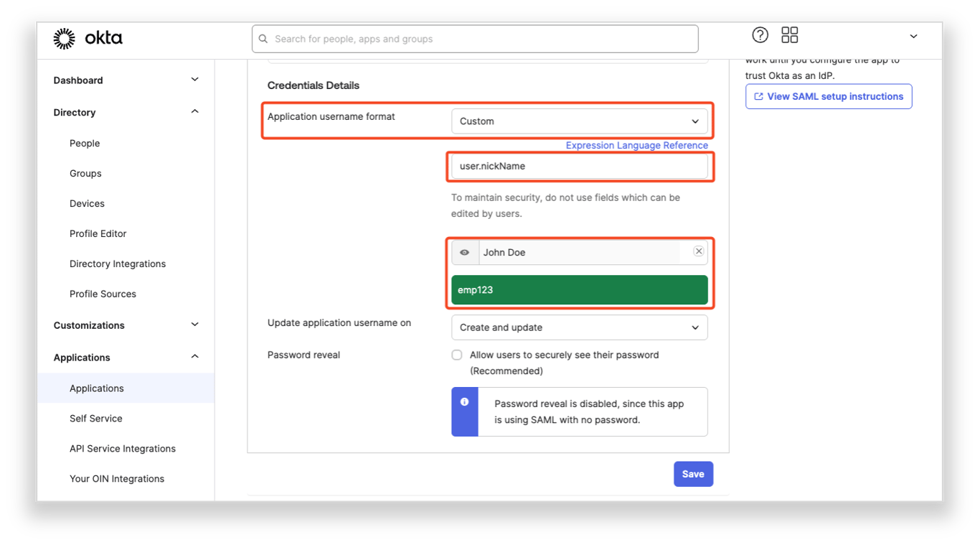The width and height of the screenshot is (980, 545).
Task: Collapse the Directory sidebar section
Action: [126, 113]
